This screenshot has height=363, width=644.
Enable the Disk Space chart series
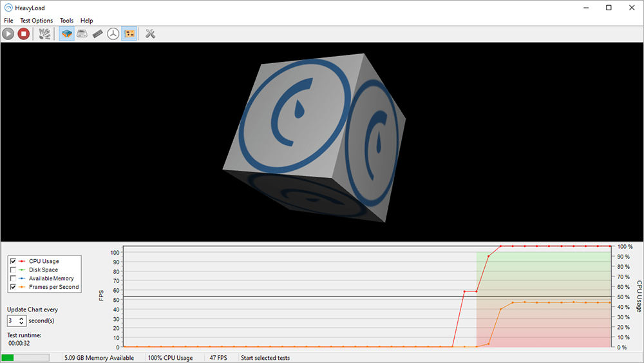[x=13, y=270]
